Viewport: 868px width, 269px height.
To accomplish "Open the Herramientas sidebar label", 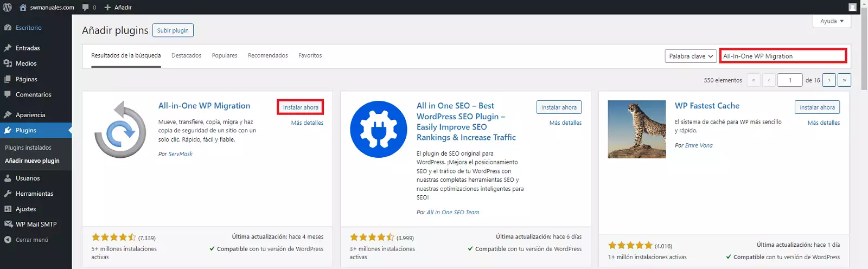I will pos(35,194).
